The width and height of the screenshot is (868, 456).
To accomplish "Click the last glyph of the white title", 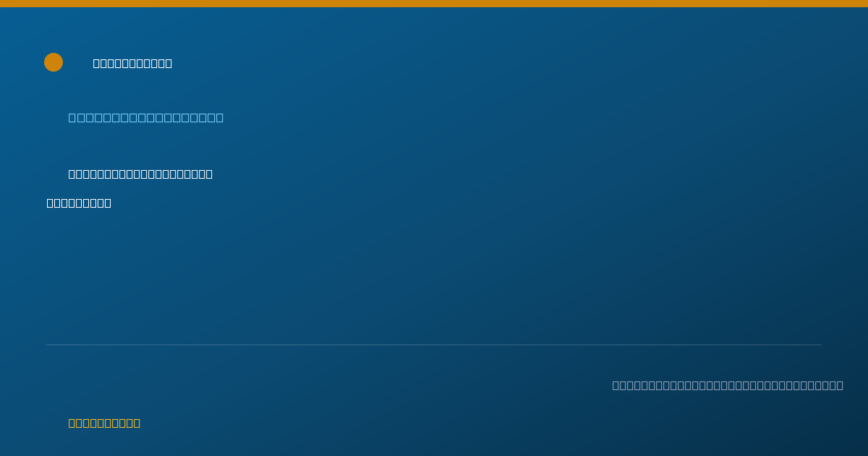I will tap(169, 63).
